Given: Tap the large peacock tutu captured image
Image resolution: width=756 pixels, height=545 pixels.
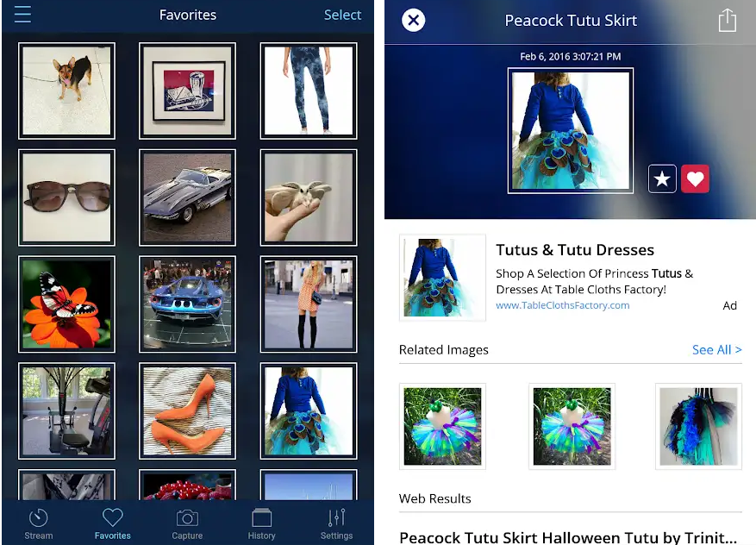Looking at the screenshot, I should (x=571, y=131).
